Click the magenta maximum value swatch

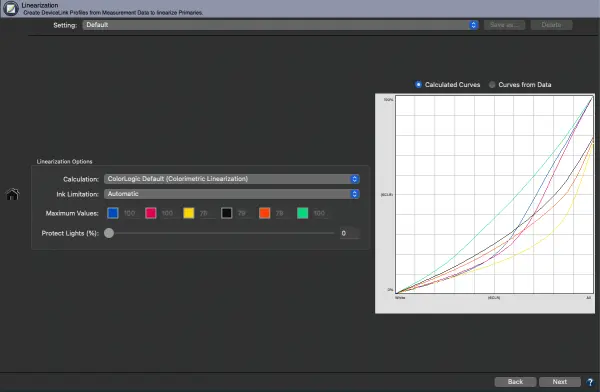151,213
